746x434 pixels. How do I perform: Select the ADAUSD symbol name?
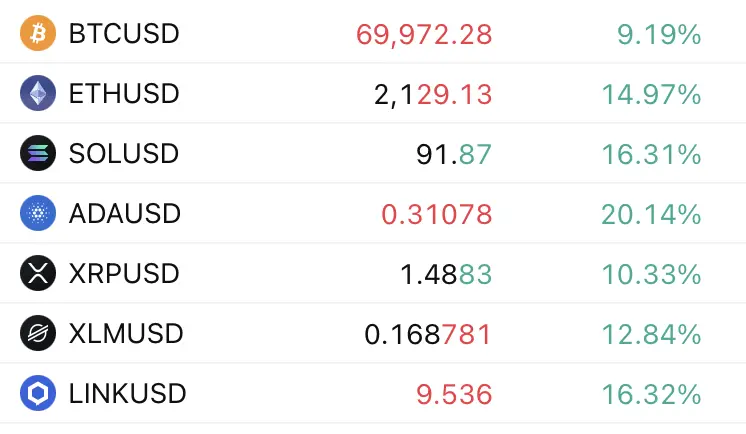click(x=125, y=214)
